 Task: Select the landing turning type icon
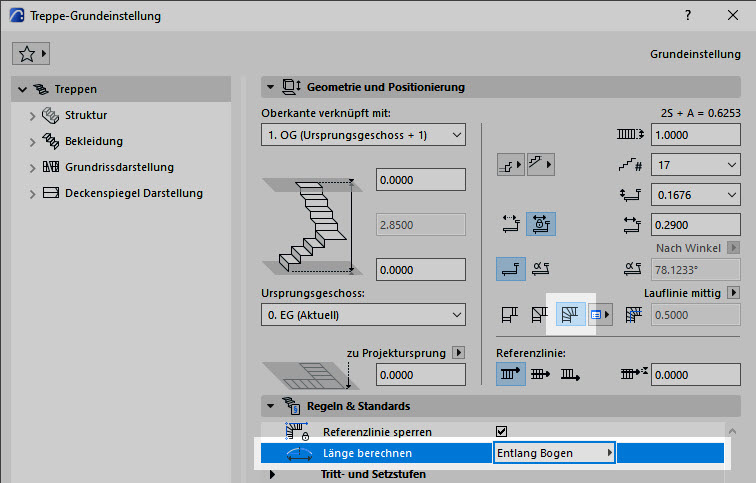(x=510, y=315)
